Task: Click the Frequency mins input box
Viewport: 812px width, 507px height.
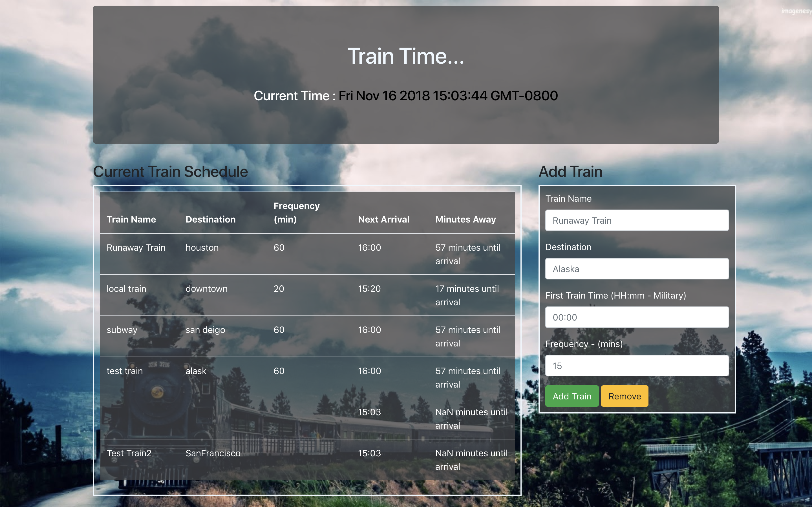Action: tap(637, 366)
